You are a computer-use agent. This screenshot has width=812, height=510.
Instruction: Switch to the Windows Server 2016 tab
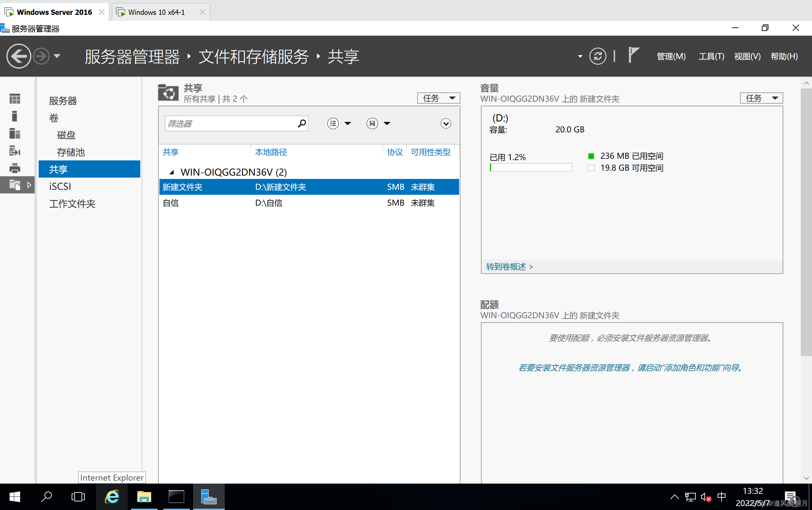[54, 12]
